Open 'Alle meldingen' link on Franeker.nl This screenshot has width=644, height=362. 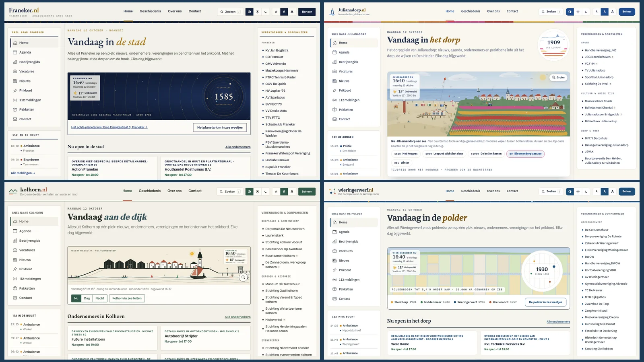pyautogui.click(x=23, y=173)
